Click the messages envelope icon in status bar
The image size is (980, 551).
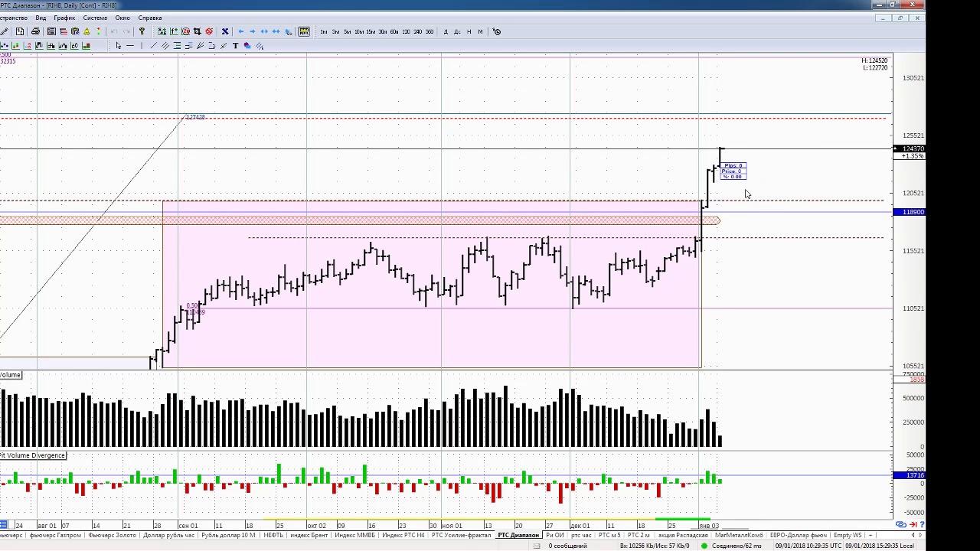pos(537,546)
